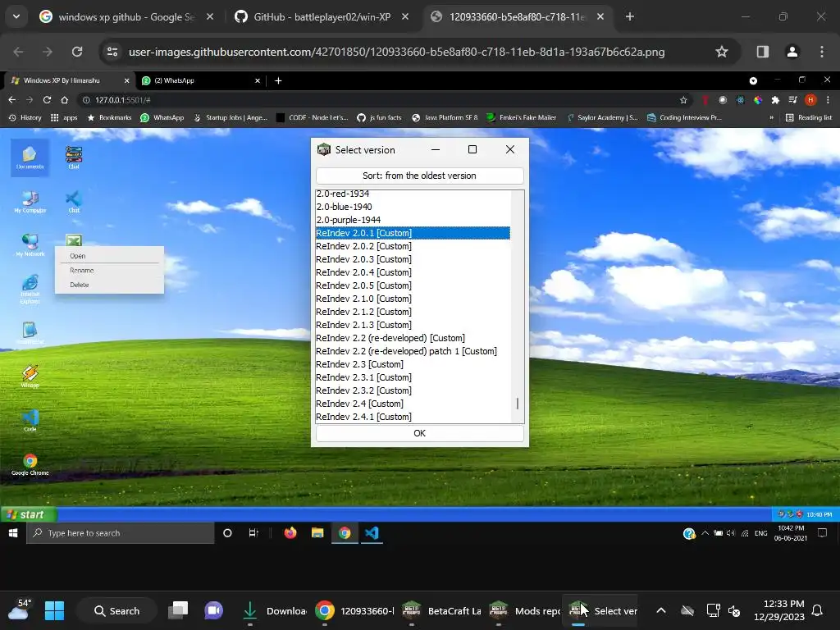The image size is (840, 630).
Task: Open the 12:33 PM clock and calendar
Action: [x=779, y=610]
